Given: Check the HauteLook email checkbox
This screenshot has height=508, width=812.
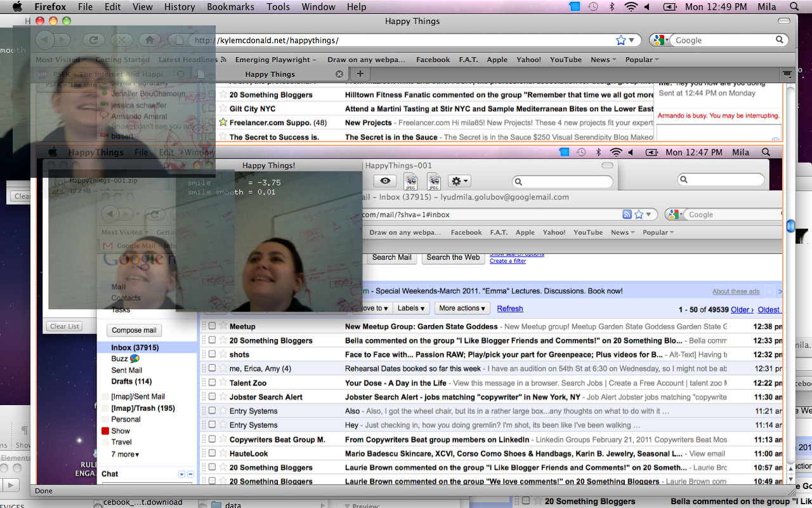Looking at the screenshot, I should coord(212,453).
